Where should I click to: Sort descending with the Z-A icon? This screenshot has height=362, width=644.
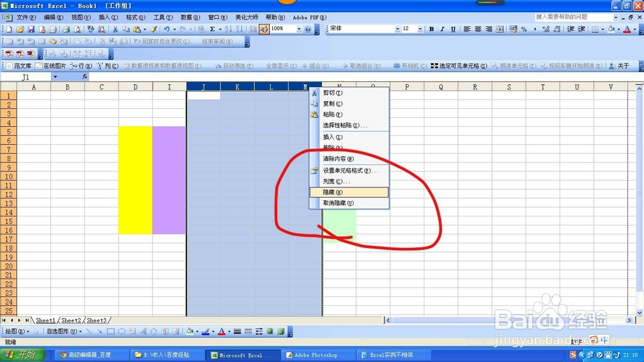pos(240,29)
